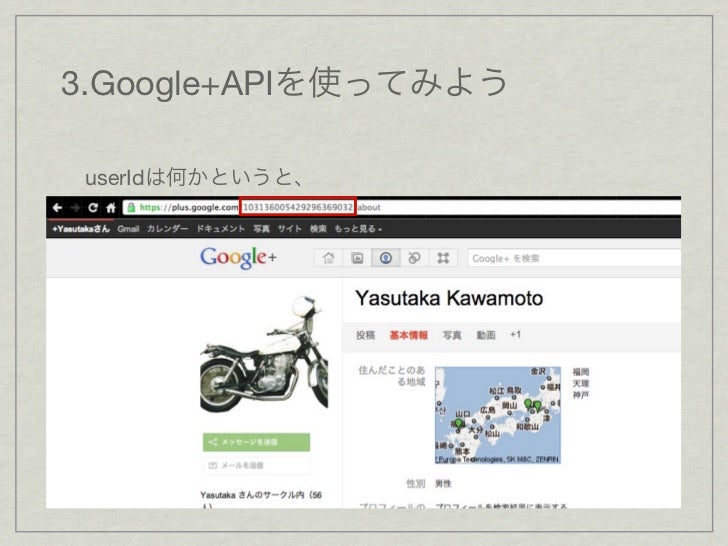Open カレンダー in the top bar
728x546 pixels.
coord(167,229)
